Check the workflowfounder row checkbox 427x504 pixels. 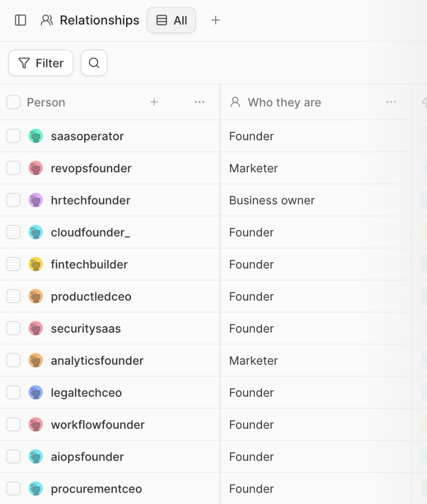click(x=13, y=425)
